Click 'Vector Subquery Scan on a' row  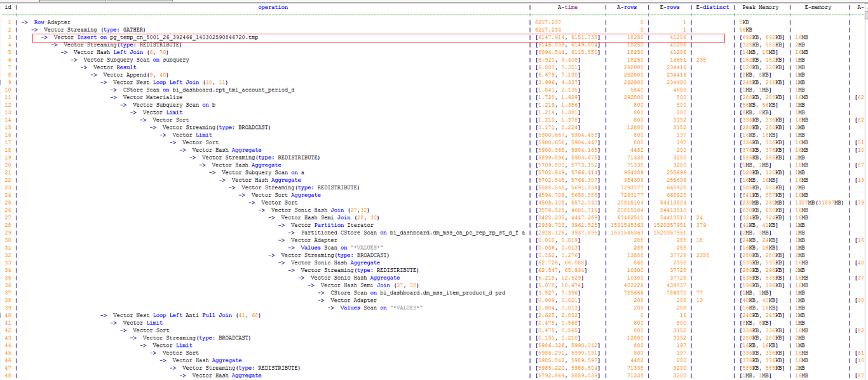click(262, 172)
